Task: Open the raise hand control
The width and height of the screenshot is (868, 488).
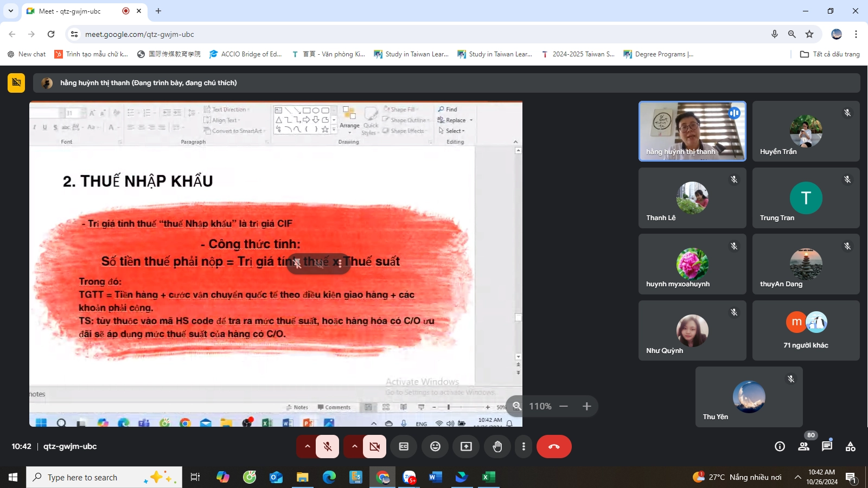Action: 497,446
